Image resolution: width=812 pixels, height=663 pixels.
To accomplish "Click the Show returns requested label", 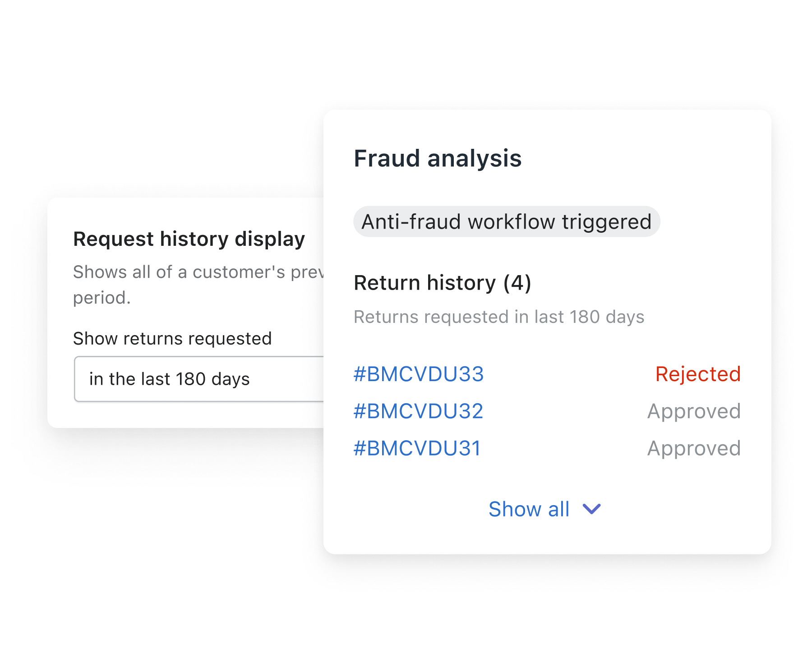I will pyautogui.click(x=172, y=338).
